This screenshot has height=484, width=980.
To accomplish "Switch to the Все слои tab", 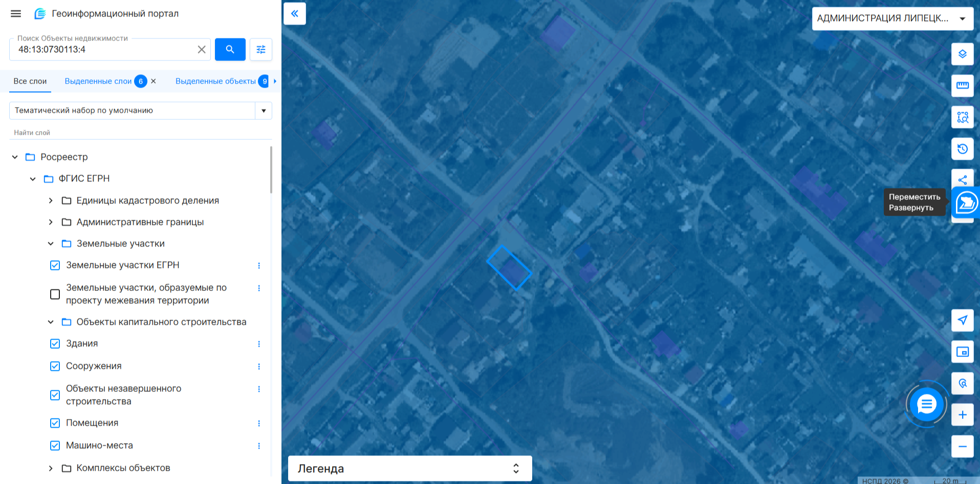I will pyautogui.click(x=30, y=81).
